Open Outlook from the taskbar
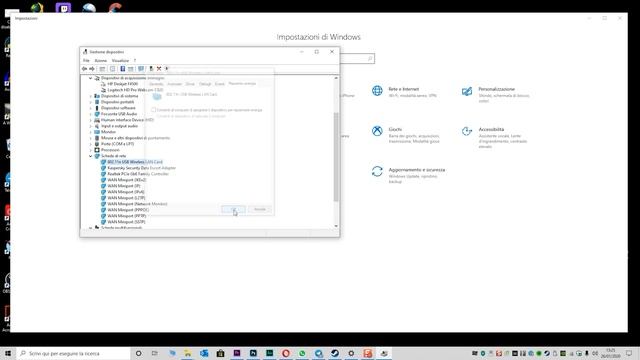 (x=204, y=353)
